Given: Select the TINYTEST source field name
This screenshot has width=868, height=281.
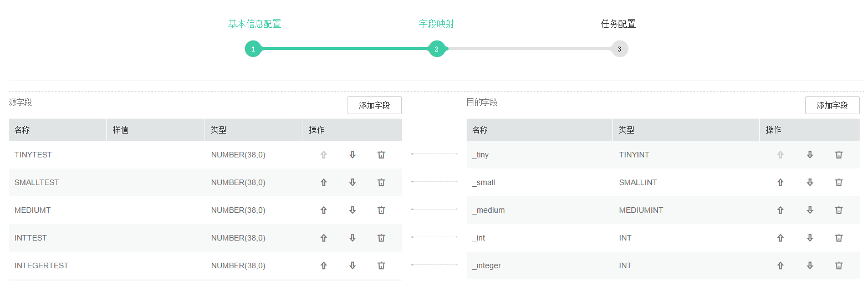Looking at the screenshot, I should [33, 155].
